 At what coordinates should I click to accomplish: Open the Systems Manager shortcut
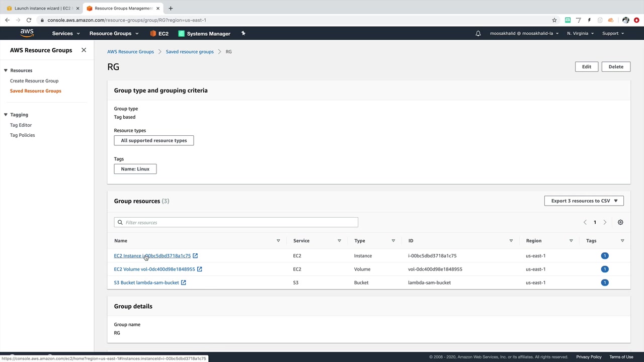tap(204, 34)
